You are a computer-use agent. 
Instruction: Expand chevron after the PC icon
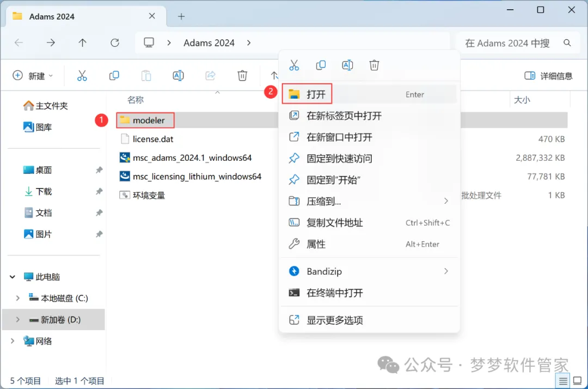click(x=169, y=42)
